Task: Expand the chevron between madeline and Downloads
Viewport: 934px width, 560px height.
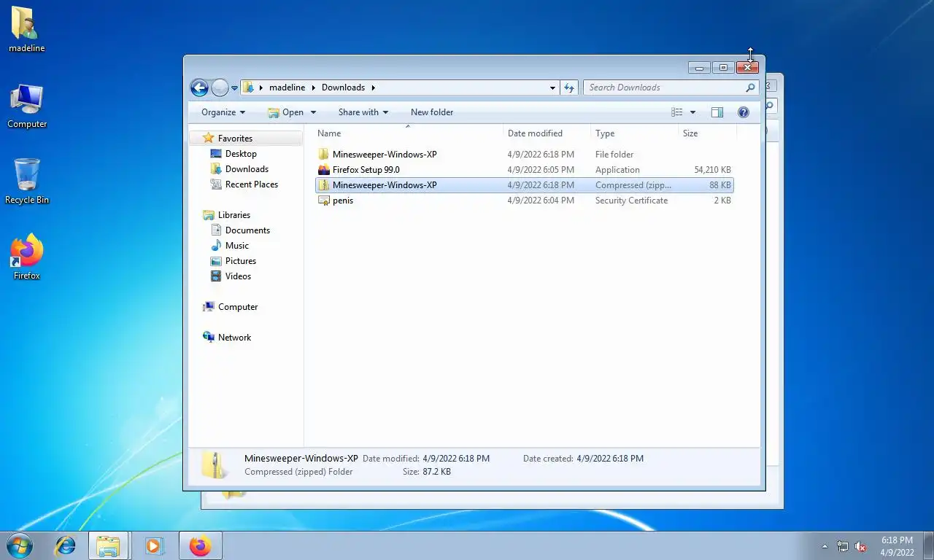Action: pos(314,87)
